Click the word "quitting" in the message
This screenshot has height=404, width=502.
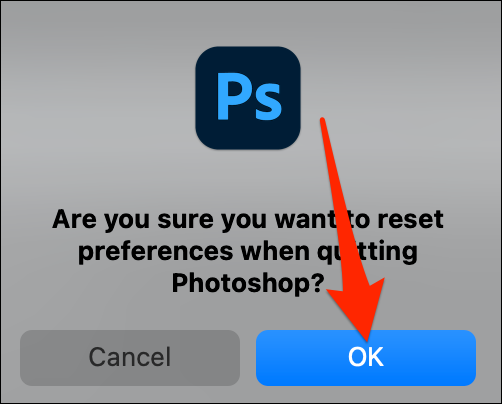coord(367,252)
